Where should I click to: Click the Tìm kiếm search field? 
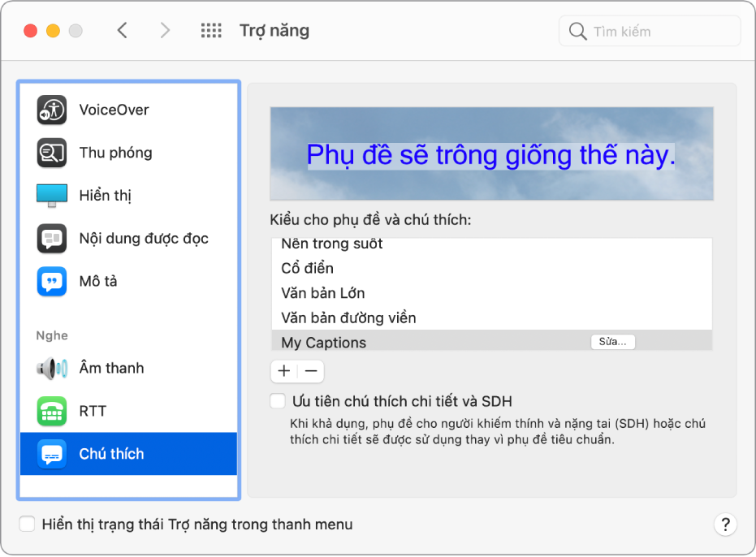(649, 30)
